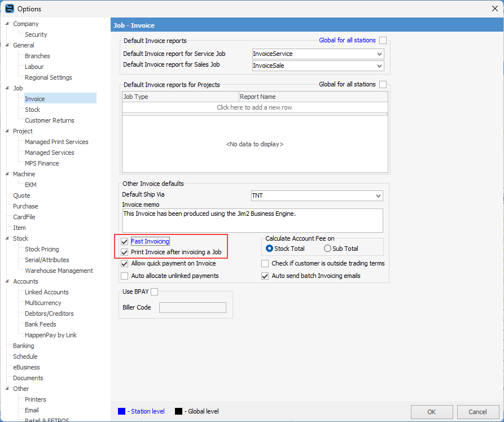Collapse the Accounts tree node
Image resolution: width=504 pixels, height=422 pixels.
7,281
